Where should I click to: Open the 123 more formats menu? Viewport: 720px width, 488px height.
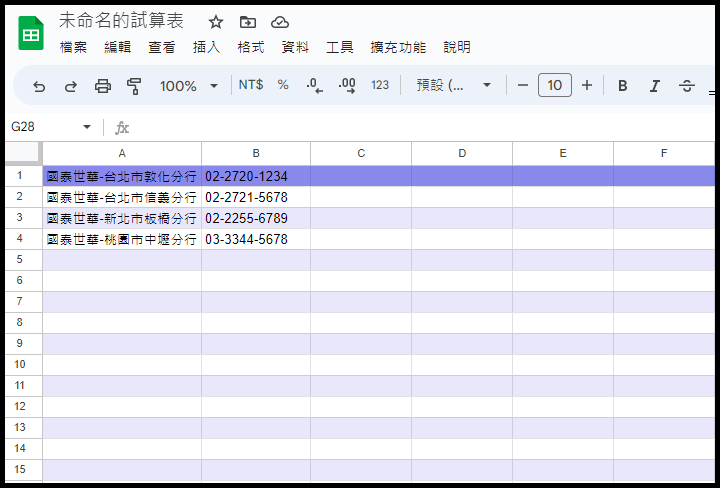point(380,85)
